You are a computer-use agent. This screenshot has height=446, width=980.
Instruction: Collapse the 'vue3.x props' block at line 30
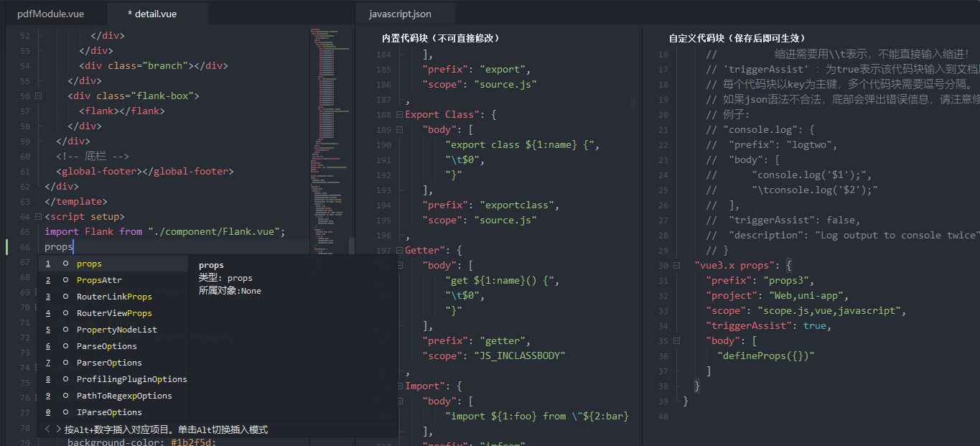[676, 265]
